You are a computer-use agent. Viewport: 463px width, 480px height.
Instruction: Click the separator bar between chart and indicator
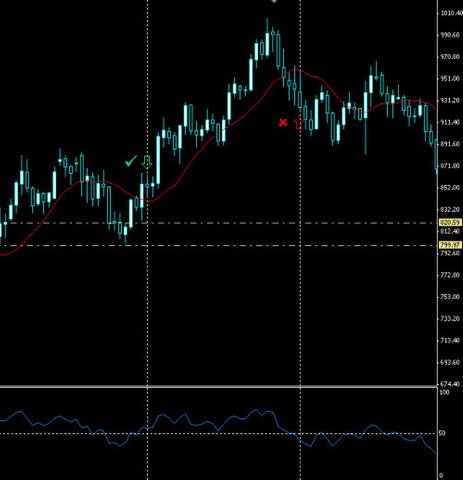[x=218, y=387]
